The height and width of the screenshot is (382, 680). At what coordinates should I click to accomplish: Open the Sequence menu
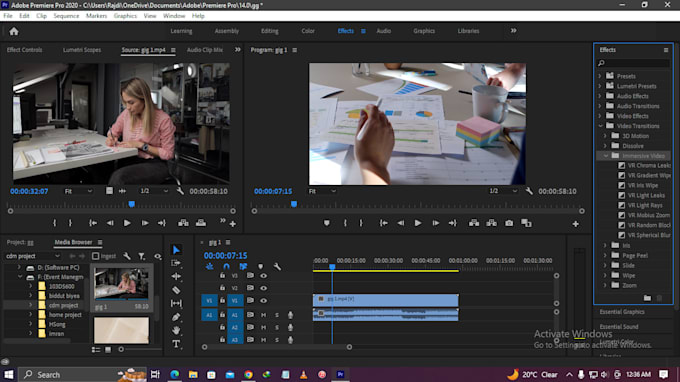pyautogui.click(x=66, y=16)
